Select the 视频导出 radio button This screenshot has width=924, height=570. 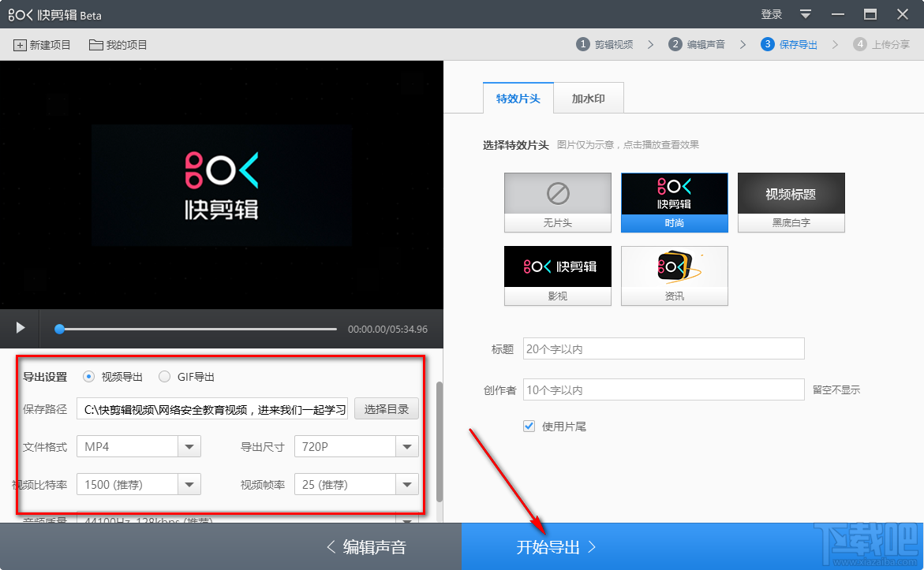88,376
